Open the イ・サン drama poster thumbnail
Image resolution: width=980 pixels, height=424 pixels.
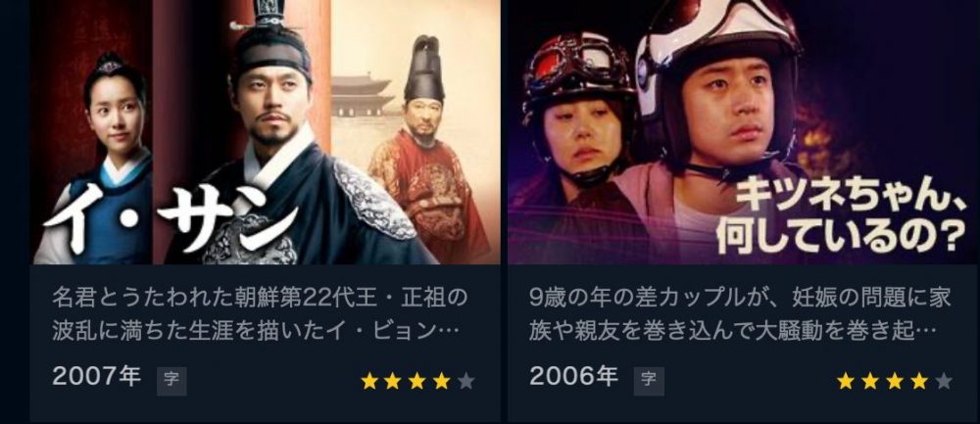coord(266,132)
